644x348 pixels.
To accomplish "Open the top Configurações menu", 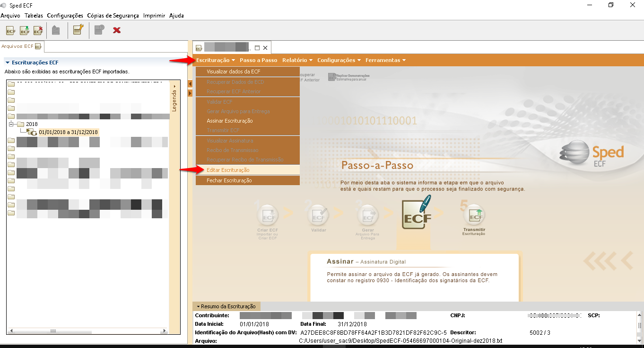I will tap(65, 16).
